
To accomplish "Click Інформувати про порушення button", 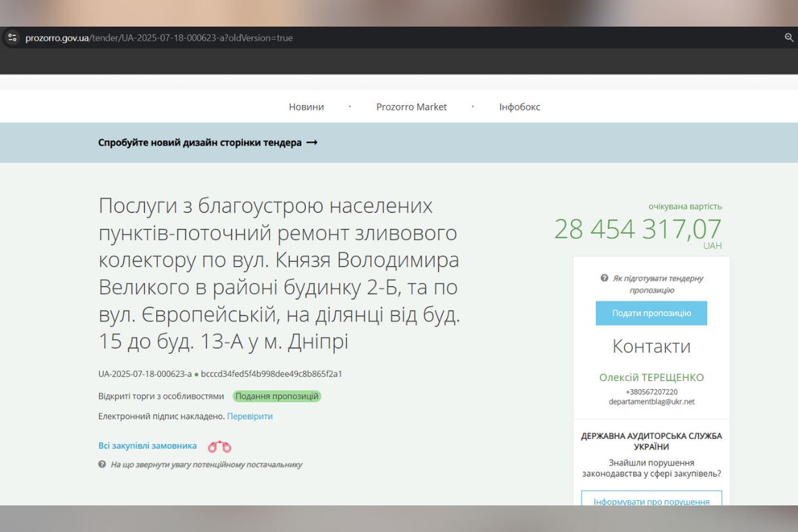I will pos(651,501).
